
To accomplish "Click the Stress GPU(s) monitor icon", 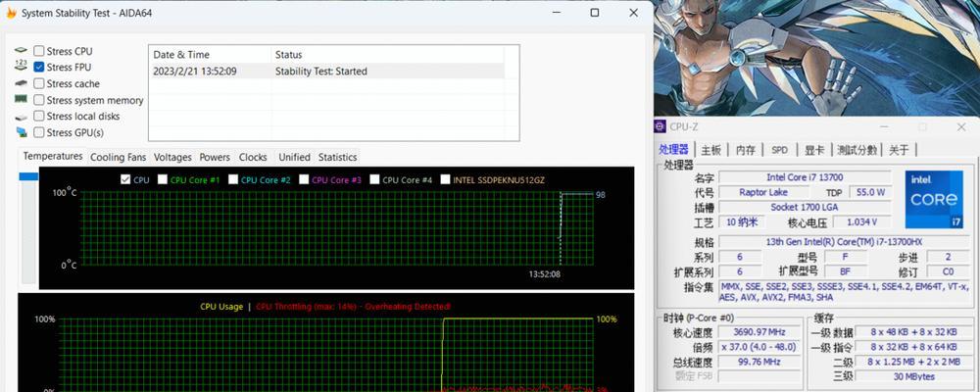I will tap(22, 132).
